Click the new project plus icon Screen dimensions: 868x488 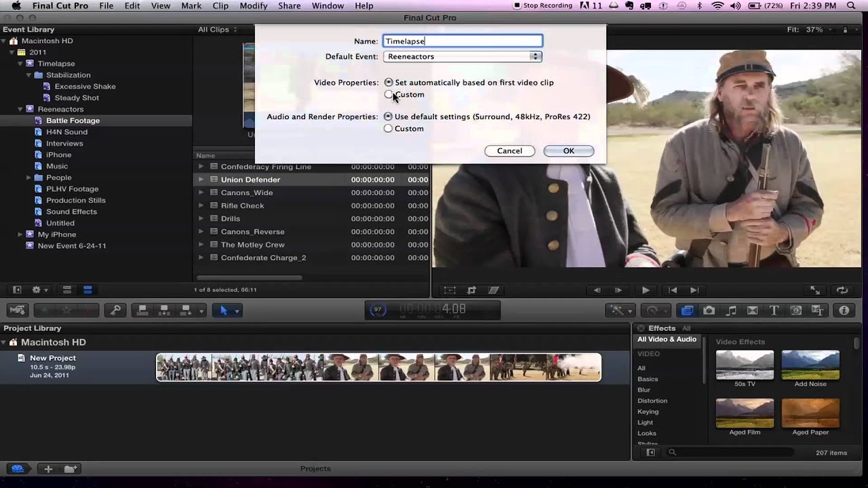48,468
